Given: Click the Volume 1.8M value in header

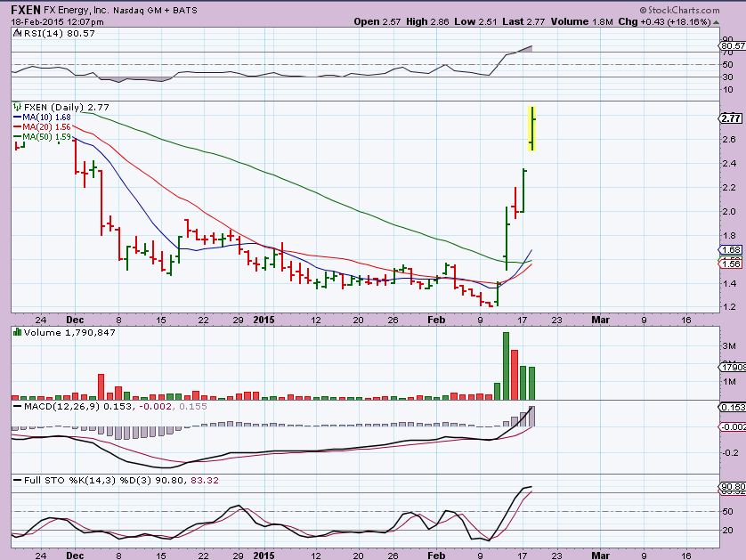Looking at the screenshot, I should [x=582, y=21].
